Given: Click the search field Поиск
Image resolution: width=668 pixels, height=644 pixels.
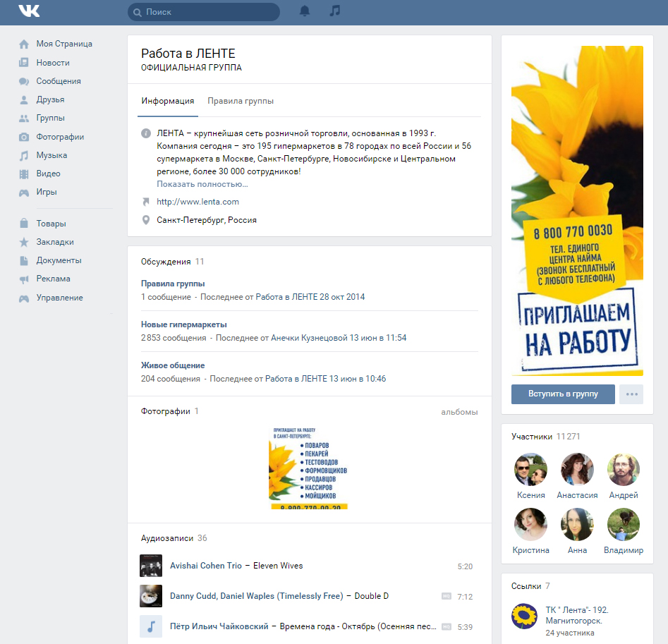Looking at the screenshot, I should coord(204,12).
